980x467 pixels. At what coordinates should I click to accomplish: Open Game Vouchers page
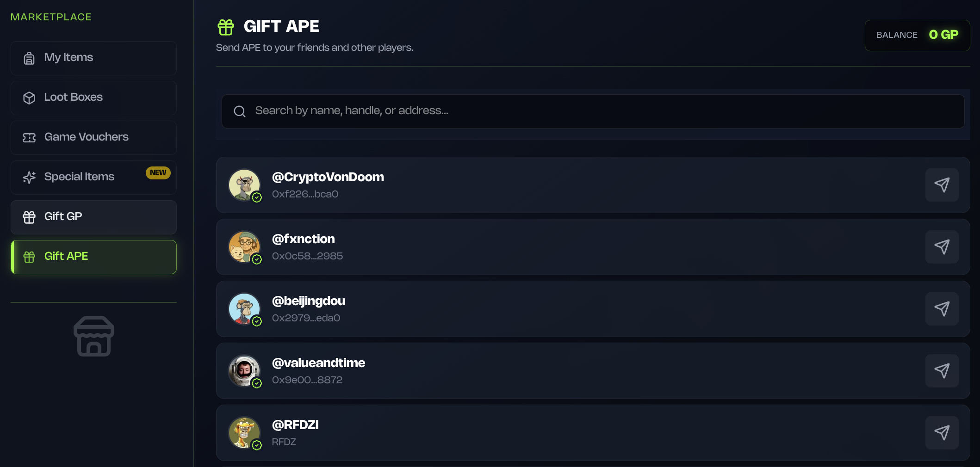tap(93, 137)
